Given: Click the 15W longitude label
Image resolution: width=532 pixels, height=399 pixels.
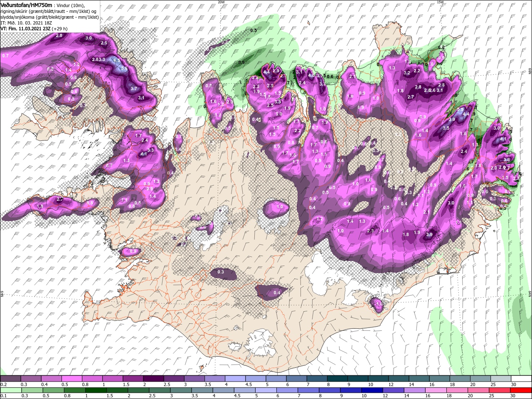Looking at the screenshot, I should [440, 2].
